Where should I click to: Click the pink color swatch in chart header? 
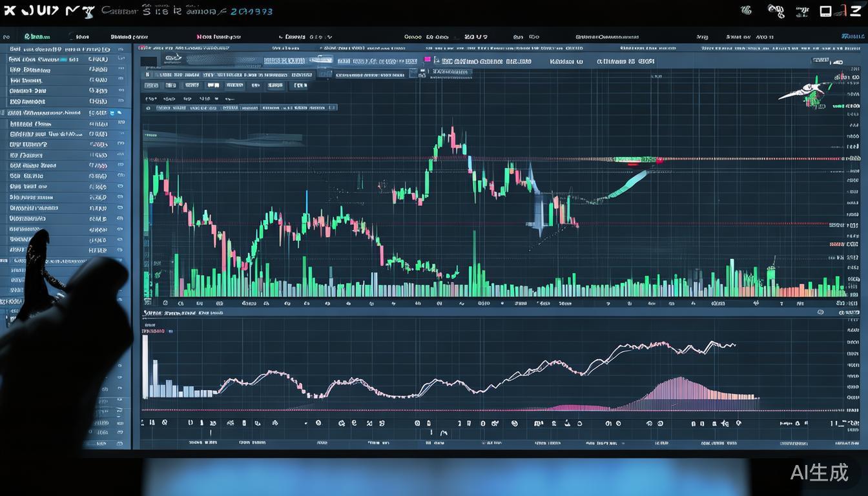(426, 60)
